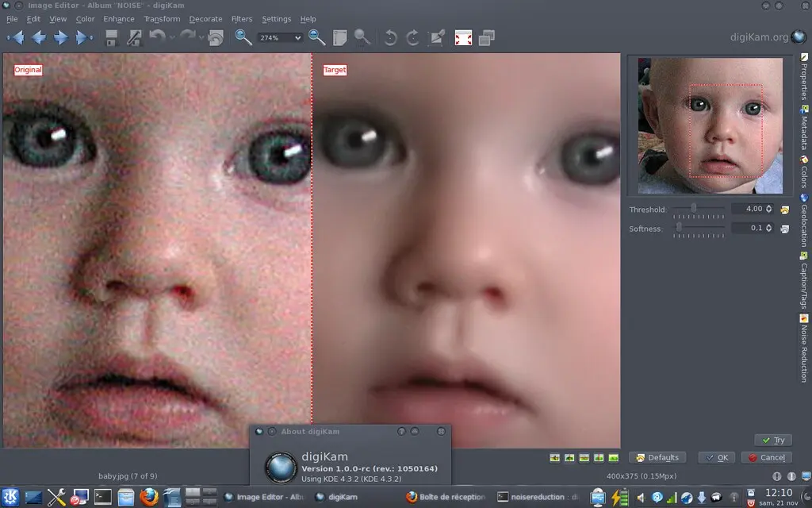812x508 pixels.
Task: Expand the undo history dropdown arrow
Action: [172, 37]
